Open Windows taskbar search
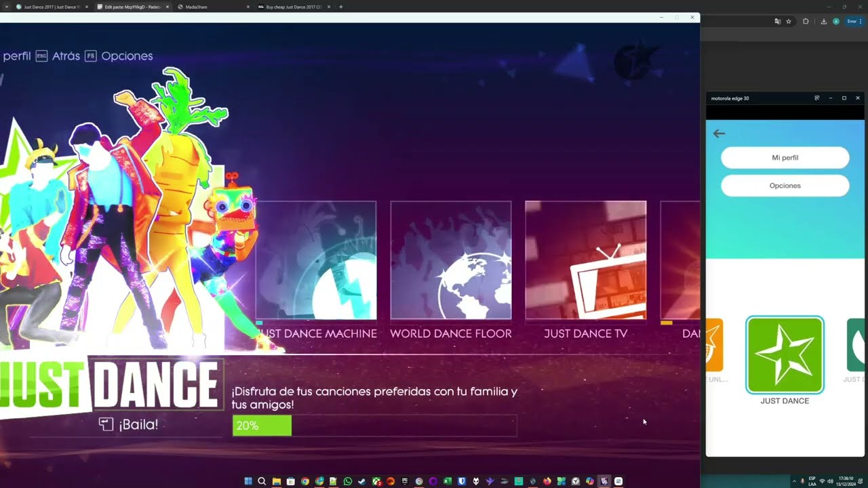The height and width of the screenshot is (488, 868). coord(262,481)
